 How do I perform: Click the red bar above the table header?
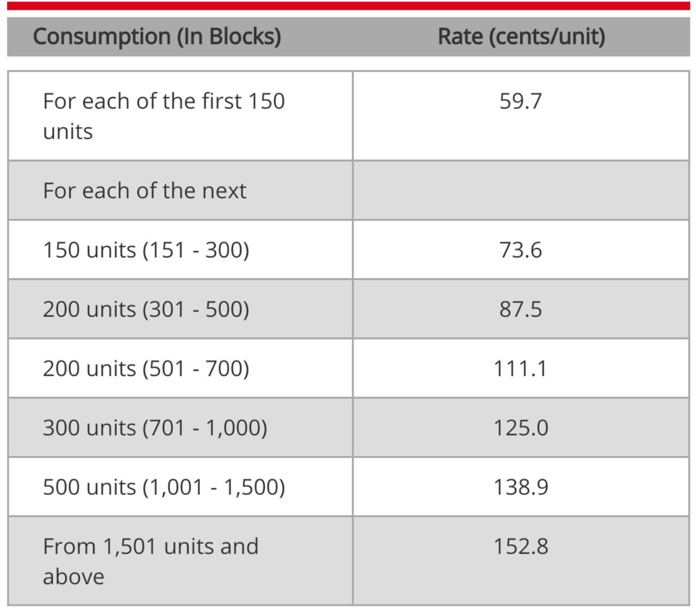click(x=348, y=6)
